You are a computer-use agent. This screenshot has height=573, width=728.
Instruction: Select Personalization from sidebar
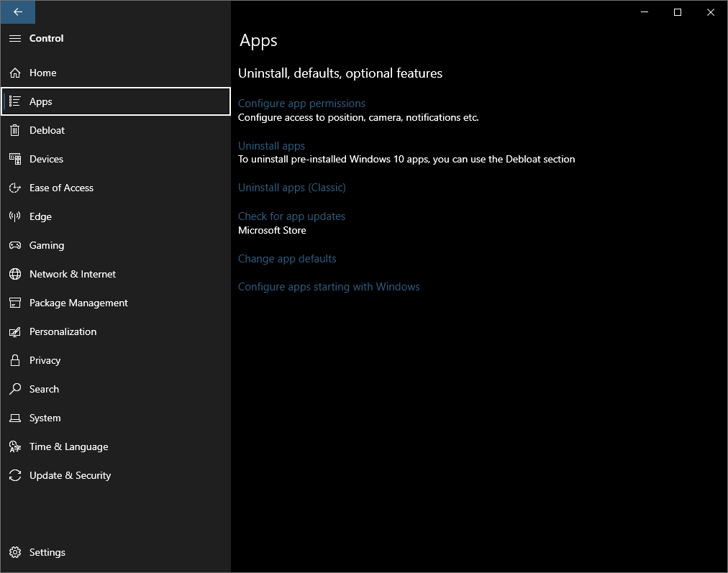point(116,331)
